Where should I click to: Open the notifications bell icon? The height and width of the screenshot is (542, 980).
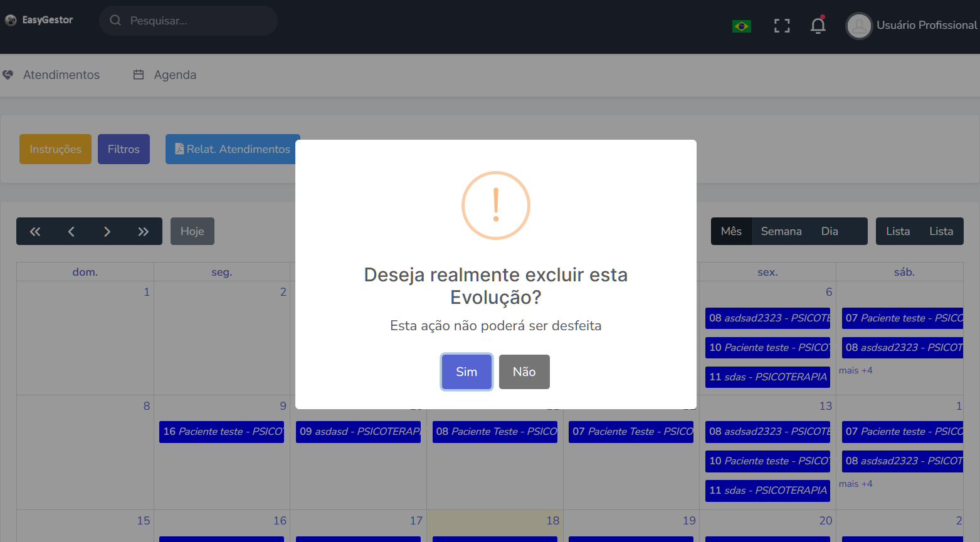click(x=818, y=25)
